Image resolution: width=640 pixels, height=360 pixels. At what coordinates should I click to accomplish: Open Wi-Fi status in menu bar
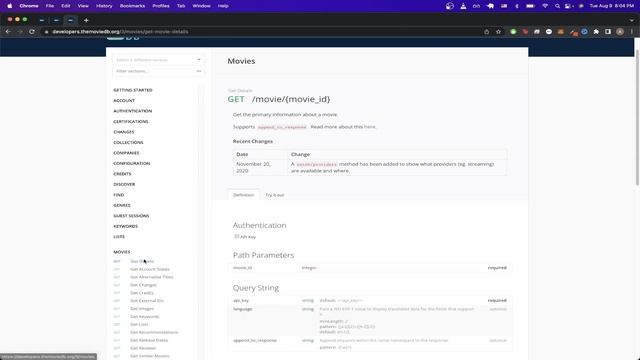(x=544, y=6)
